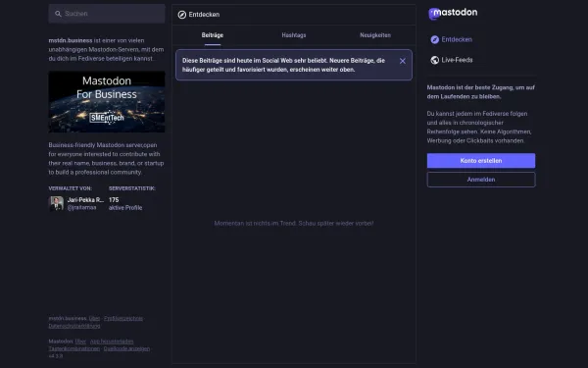Open the mstdn.business Über link
The height and width of the screenshot is (368, 588).
pyautogui.click(x=94, y=318)
